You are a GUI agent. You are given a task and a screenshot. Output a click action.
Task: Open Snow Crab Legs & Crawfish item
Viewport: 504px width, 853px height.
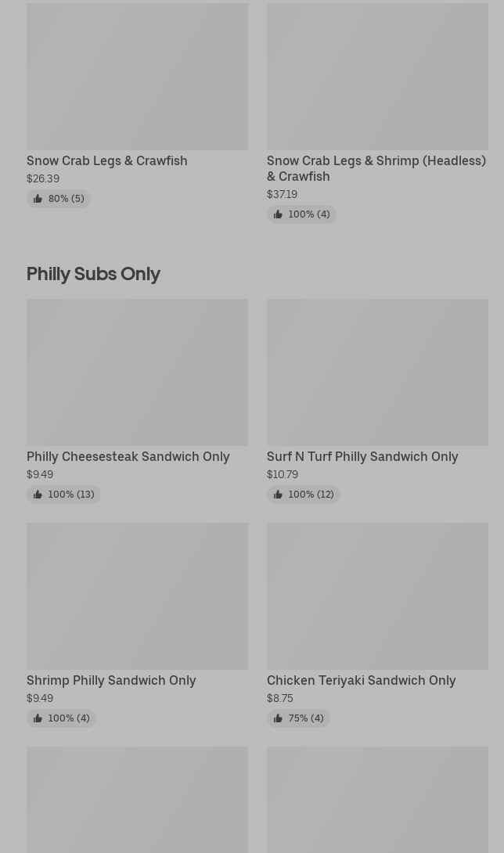pos(107,161)
